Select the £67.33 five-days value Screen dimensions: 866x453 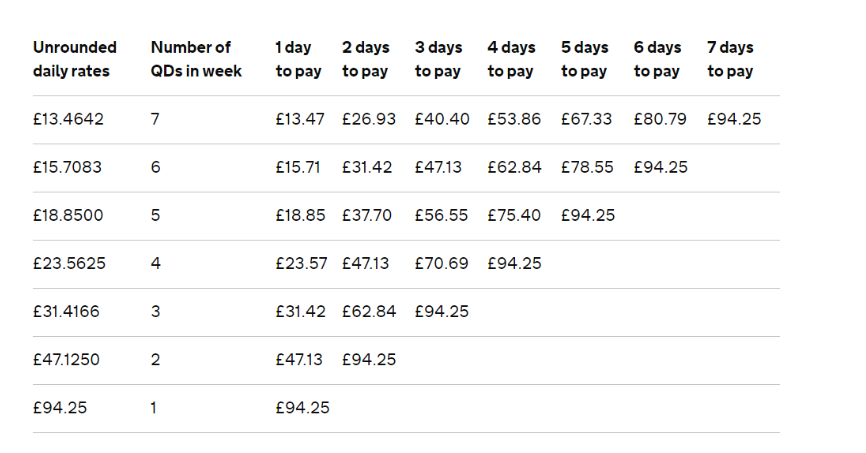coord(587,119)
